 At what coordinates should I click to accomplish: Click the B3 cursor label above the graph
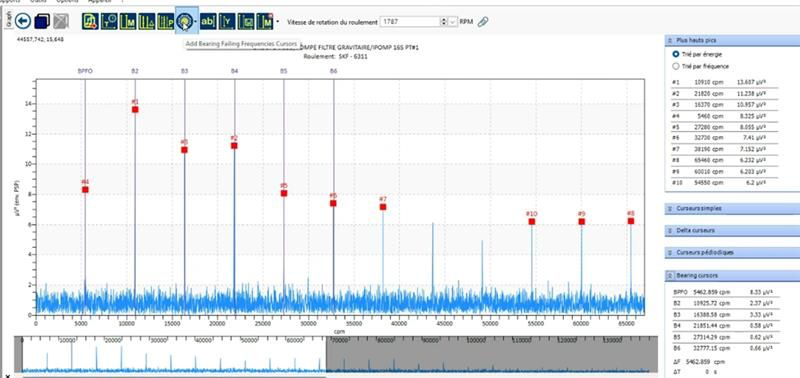point(185,71)
